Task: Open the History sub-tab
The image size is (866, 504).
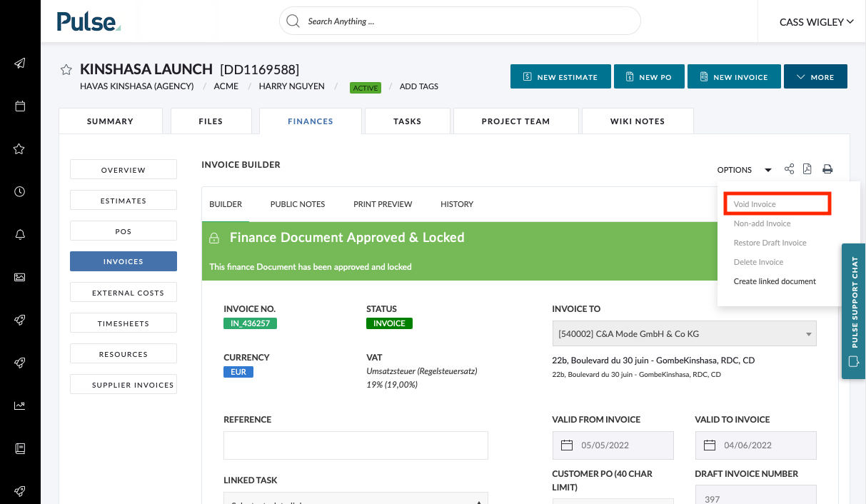Action: [457, 204]
